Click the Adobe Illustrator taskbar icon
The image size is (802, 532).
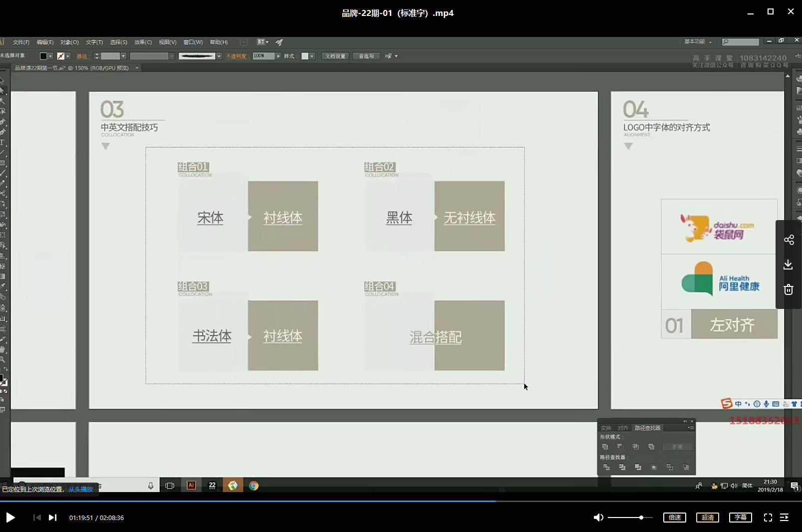pos(191,486)
